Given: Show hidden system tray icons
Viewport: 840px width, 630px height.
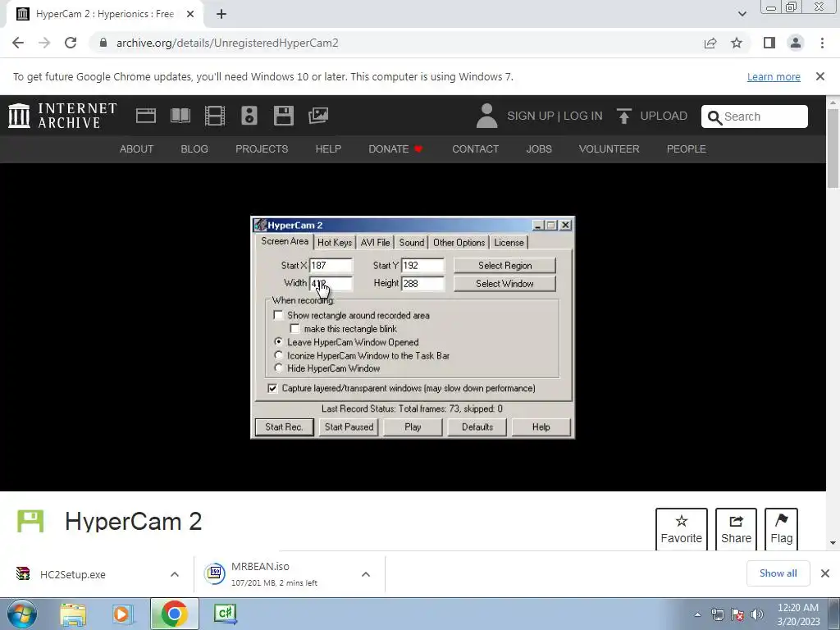Looking at the screenshot, I should (697, 614).
